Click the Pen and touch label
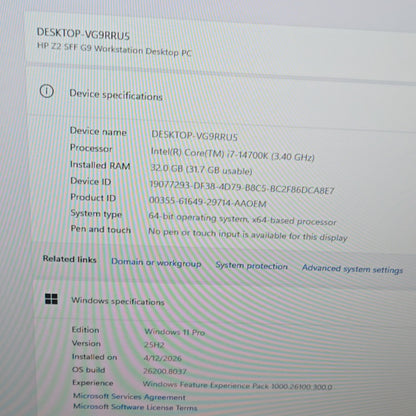Viewport: 416px width, 416px height. pos(101,229)
